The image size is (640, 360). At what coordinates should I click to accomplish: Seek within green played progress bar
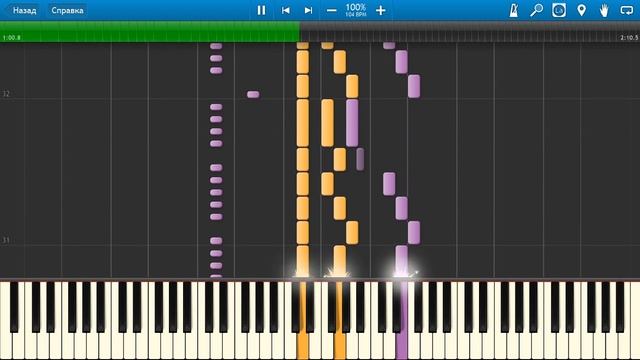tap(150, 31)
